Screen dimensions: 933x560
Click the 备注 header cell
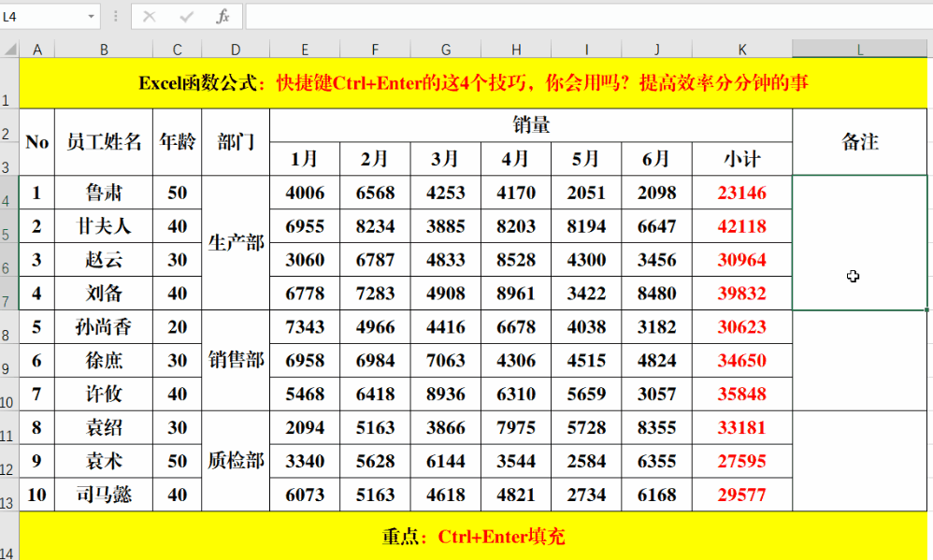tap(860, 142)
